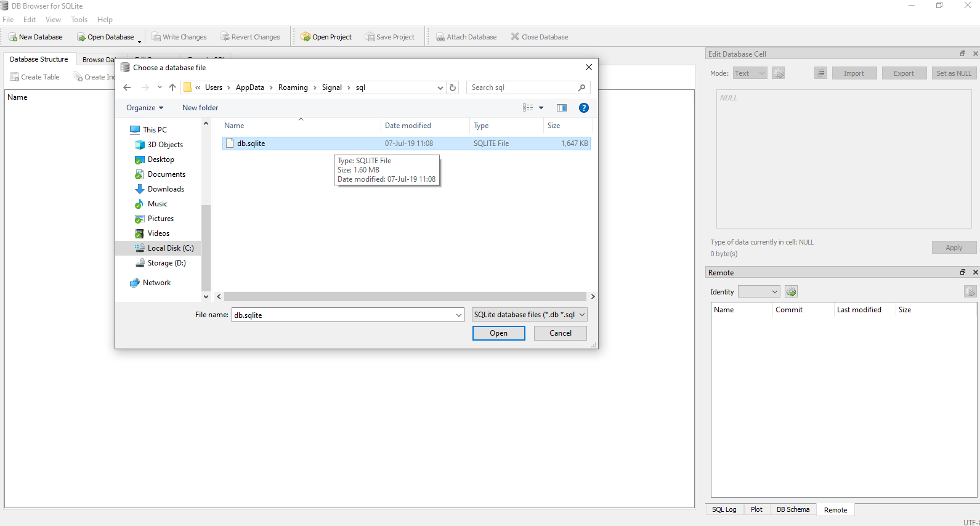Screen dimensions: 980x526
Task: Sort by Type column header
Action: tap(506, 126)
